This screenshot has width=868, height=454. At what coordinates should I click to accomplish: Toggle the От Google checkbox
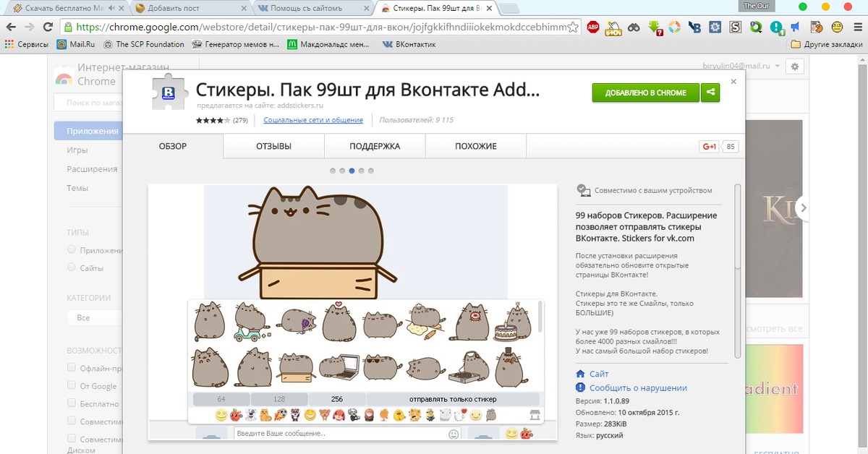click(x=72, y=386)
